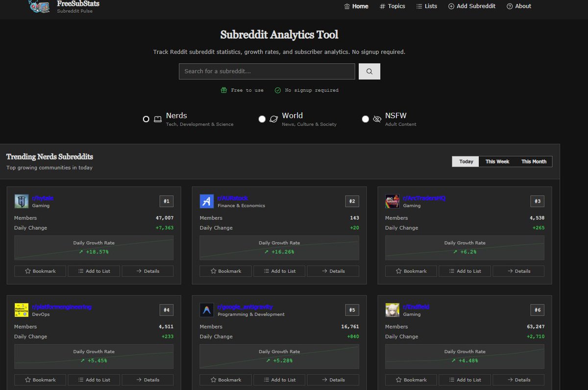The height and width of the screenshot is (390, 588).
Task: Click the #1 rank badge
Action: click(x=167, y=201)
